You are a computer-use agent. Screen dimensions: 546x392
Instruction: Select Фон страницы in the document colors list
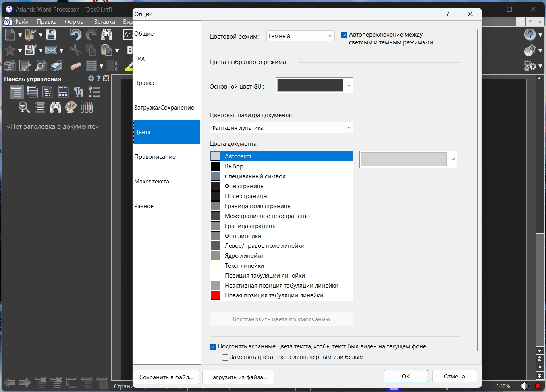pyautogui.click(x=281, y=186)
